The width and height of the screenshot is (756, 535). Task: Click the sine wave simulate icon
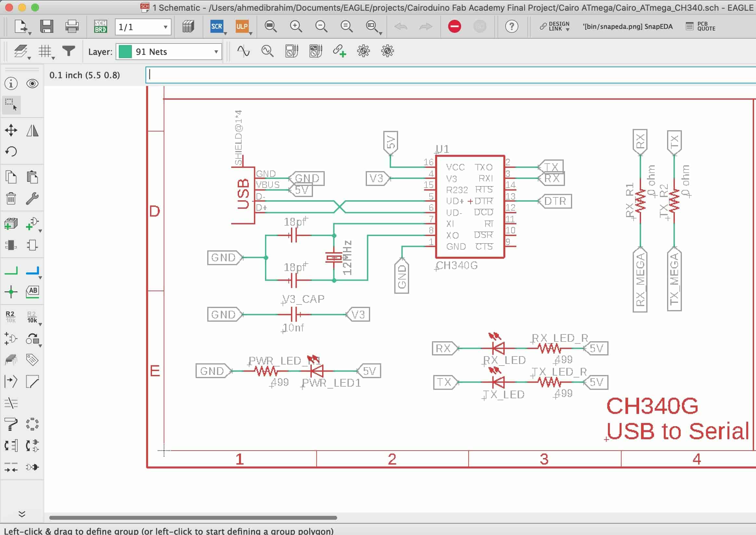point(244,51)
